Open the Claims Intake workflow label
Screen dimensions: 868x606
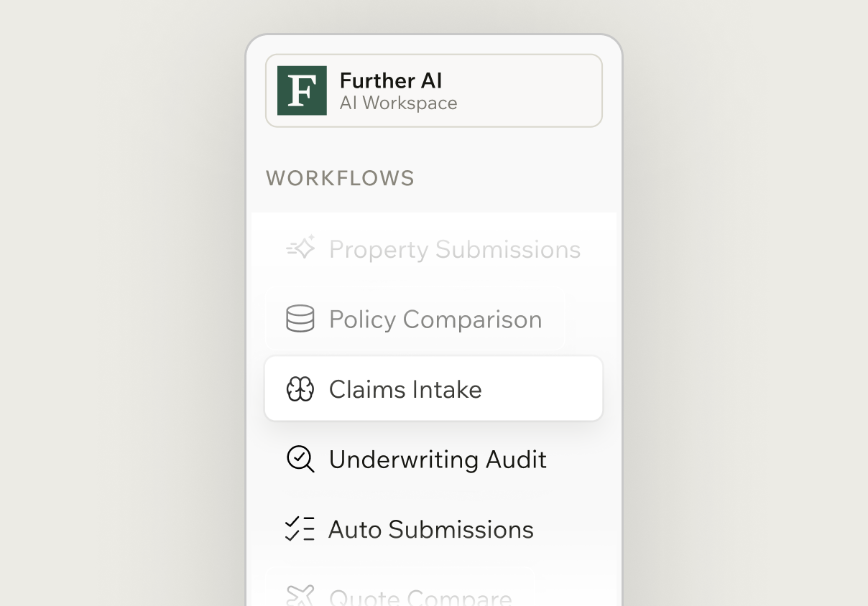click(405, 389)
